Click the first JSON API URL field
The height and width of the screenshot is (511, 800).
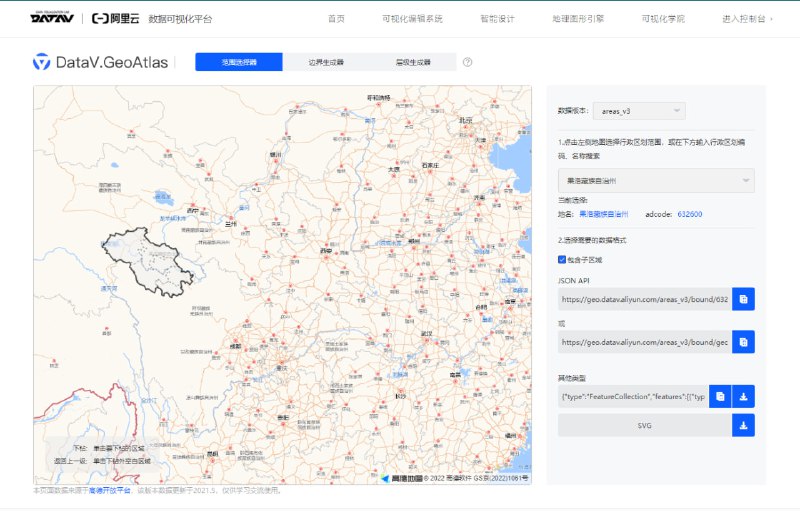coord(645,299)
